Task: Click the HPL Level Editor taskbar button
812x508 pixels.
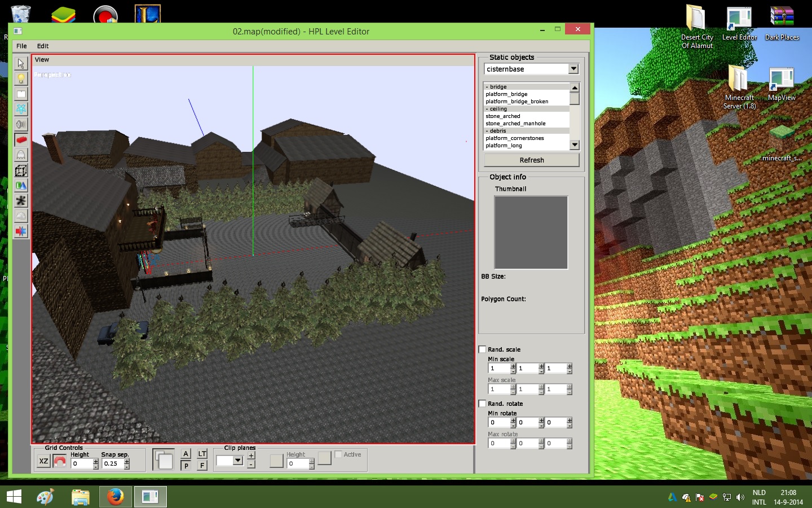Action: click(151, 497)
